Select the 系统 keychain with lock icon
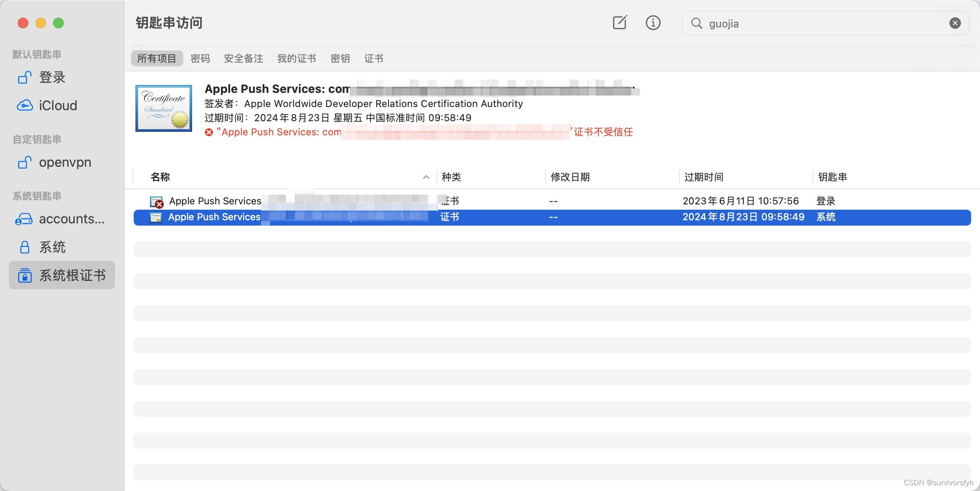The image size is (980, 491). (x=52, y=247)
